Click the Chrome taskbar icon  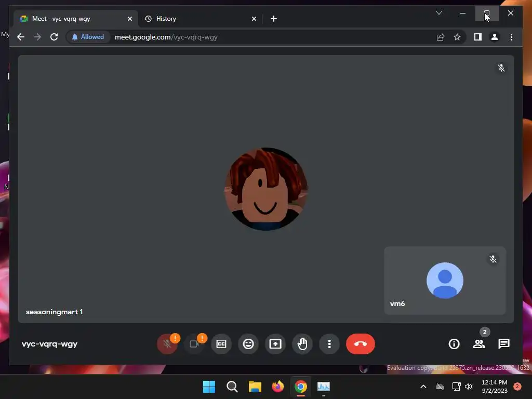tap(301, 387)
